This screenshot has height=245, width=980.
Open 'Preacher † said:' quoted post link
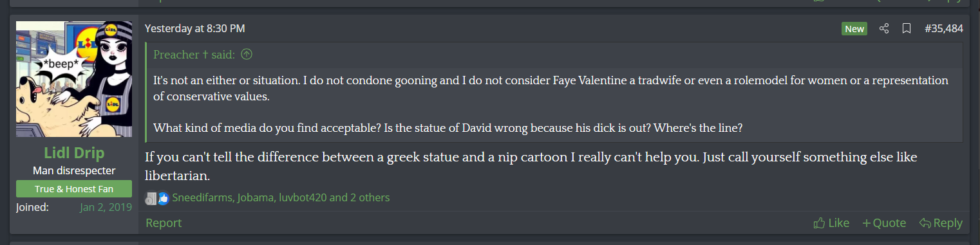(194, 55)
